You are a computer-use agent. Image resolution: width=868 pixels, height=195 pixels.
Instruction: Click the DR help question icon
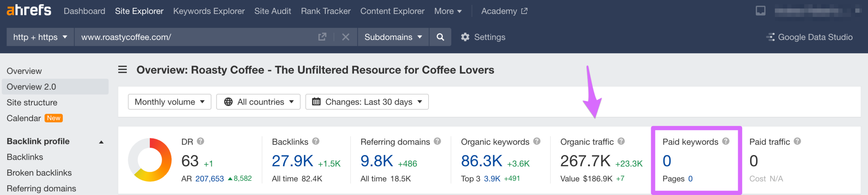[200, 141]
